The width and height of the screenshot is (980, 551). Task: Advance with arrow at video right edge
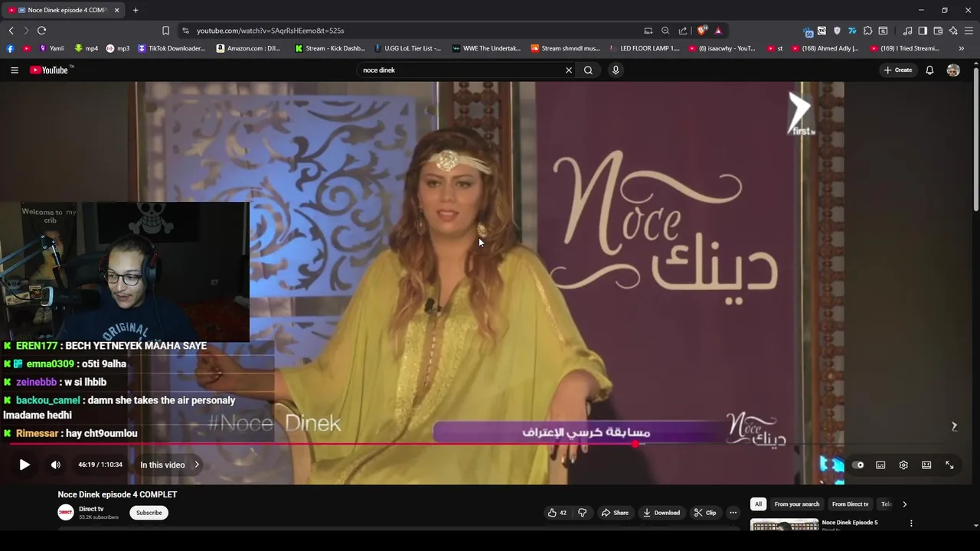(954, 426)
